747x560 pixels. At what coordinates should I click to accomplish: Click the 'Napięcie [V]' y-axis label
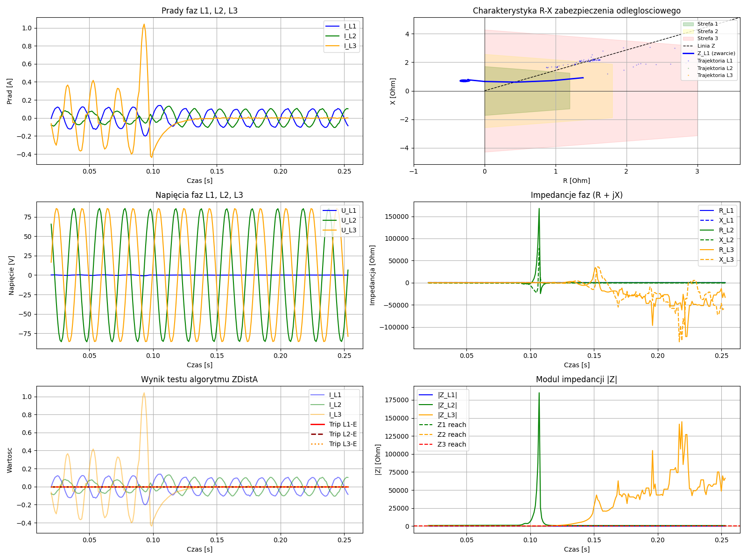[x=12, y=275]
